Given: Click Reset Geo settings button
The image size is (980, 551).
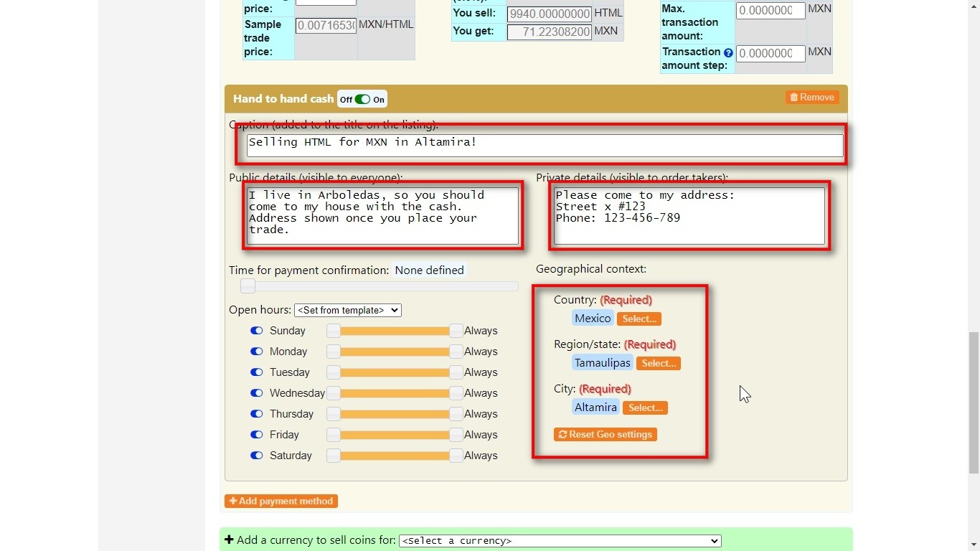Looking at the screenshot, I should click(605, 435).
